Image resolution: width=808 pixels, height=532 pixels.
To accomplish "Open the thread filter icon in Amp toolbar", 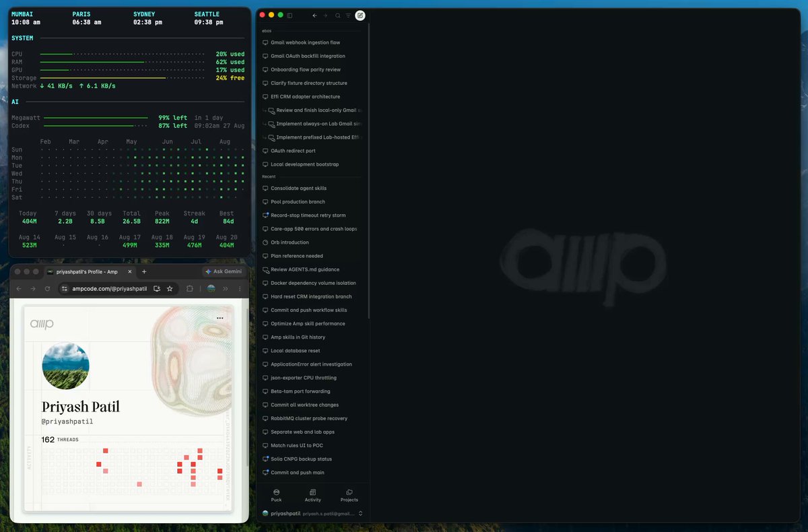I will (348, 15).
